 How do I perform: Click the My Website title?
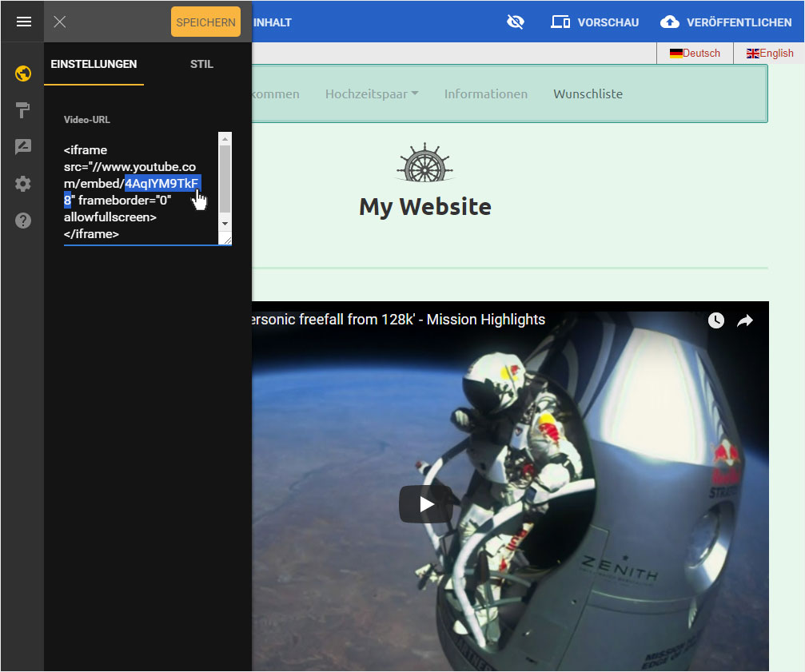425,207
